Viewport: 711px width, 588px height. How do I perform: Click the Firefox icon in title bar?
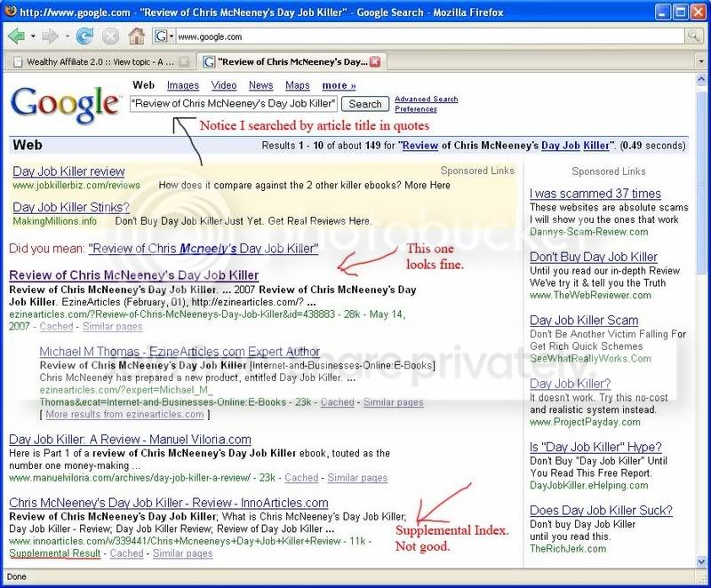point(11,11)
